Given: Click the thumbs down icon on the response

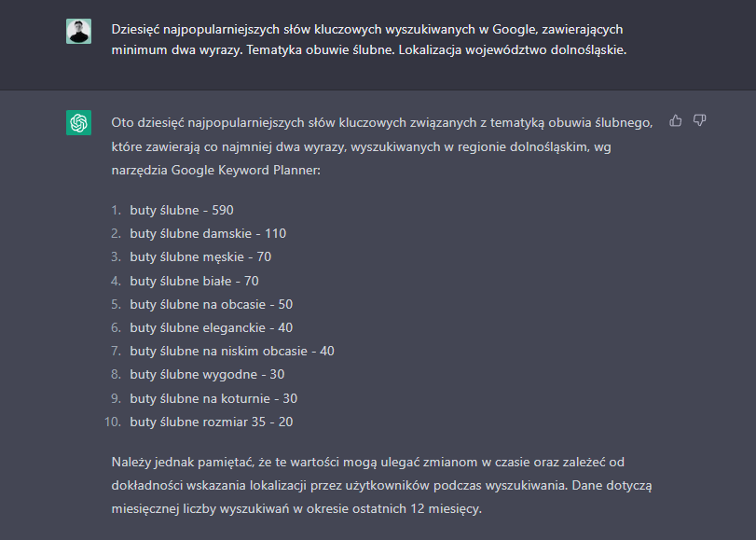Looking at the screenshot, I should [x=699, y=120].
